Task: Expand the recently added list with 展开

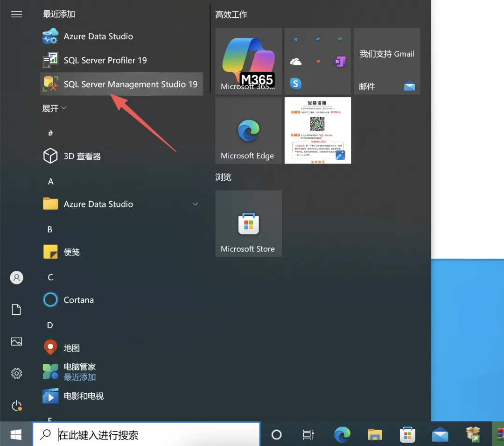Action: point(54,108)
